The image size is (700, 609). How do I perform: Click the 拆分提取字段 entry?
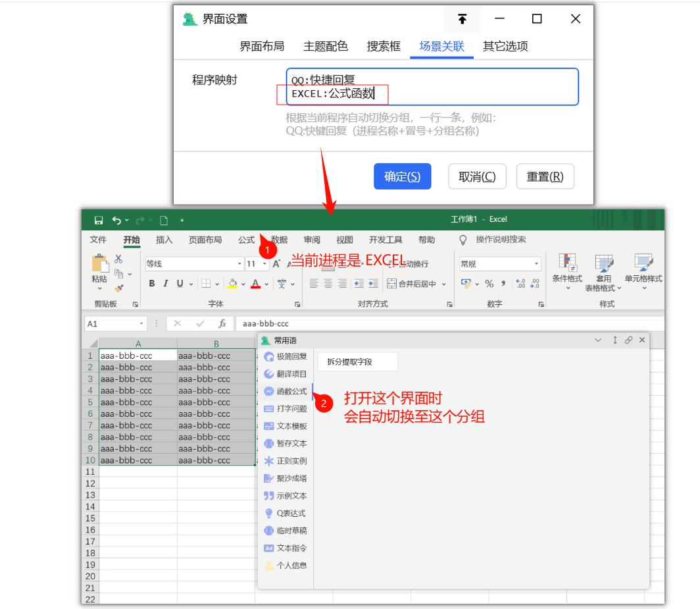point(357,362)
